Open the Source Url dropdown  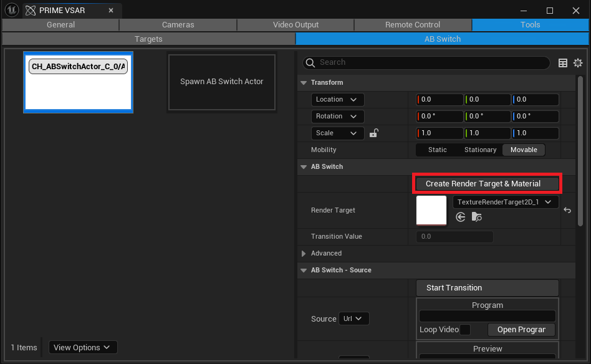click(354, 318)
